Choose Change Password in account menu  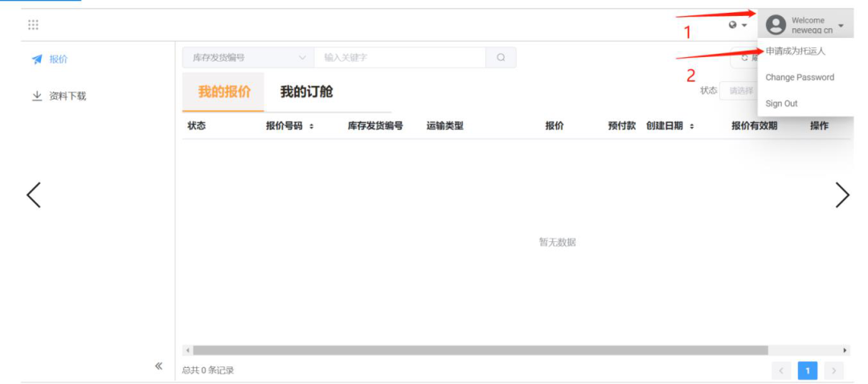click(x=800, y=77)
